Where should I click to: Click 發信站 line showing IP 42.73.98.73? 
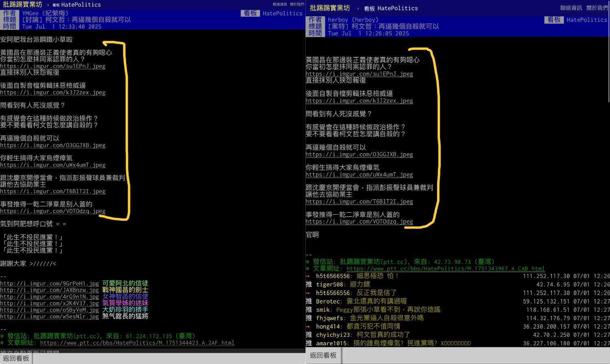point(400,262)
